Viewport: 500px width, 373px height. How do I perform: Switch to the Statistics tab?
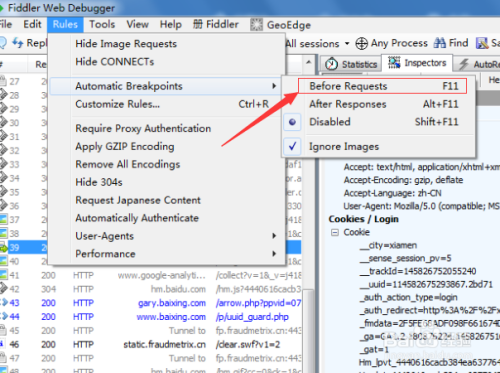[x=351, y=64]
